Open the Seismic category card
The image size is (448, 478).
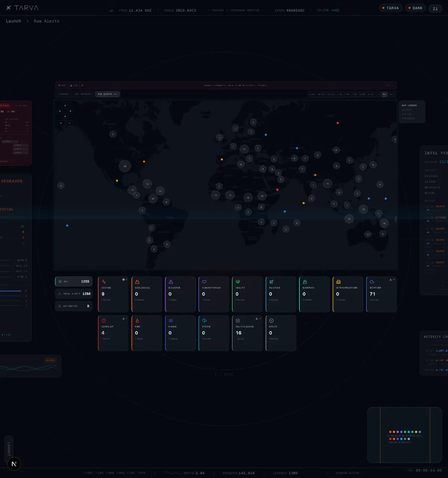click(113, 294)
